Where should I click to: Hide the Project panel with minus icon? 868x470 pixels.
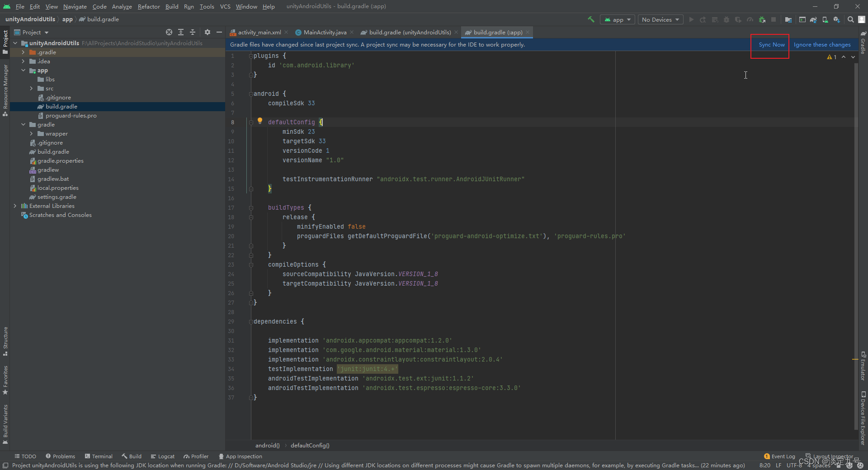[x=219, y=32]
